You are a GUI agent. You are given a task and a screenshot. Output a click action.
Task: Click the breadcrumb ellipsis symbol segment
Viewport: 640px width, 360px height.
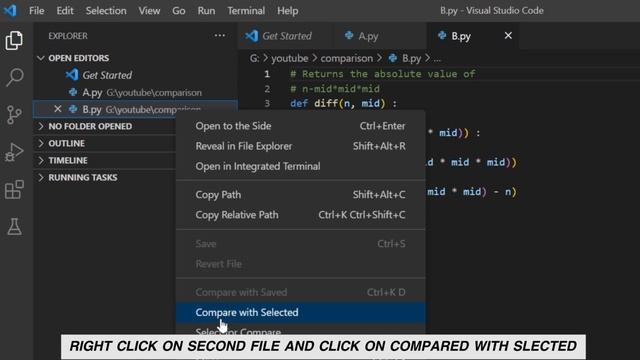tap(437, 59)
